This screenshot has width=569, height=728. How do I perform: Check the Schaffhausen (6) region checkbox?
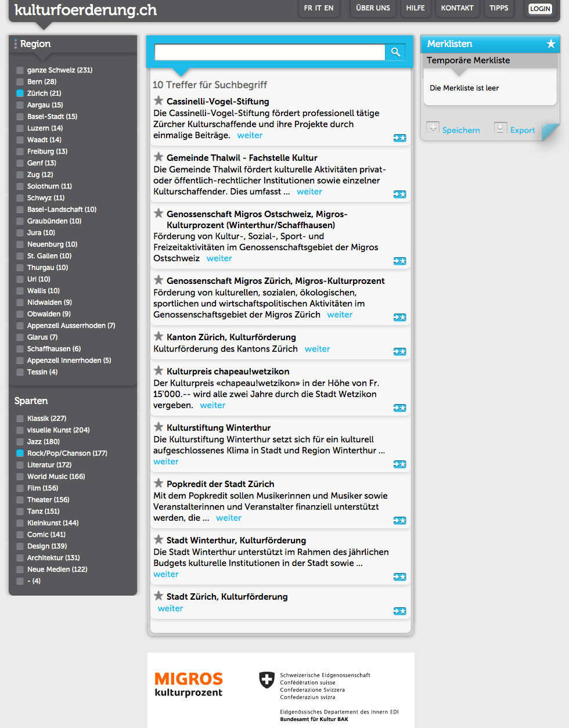point(20,349)
